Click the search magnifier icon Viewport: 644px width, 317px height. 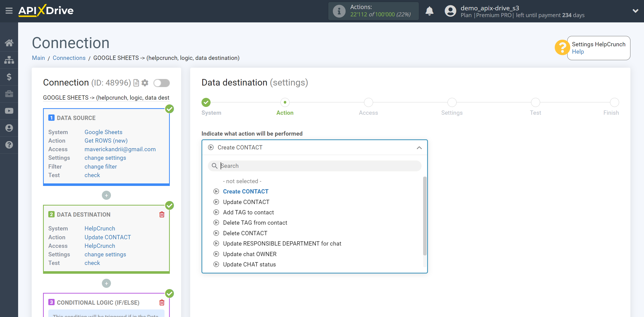215,166
